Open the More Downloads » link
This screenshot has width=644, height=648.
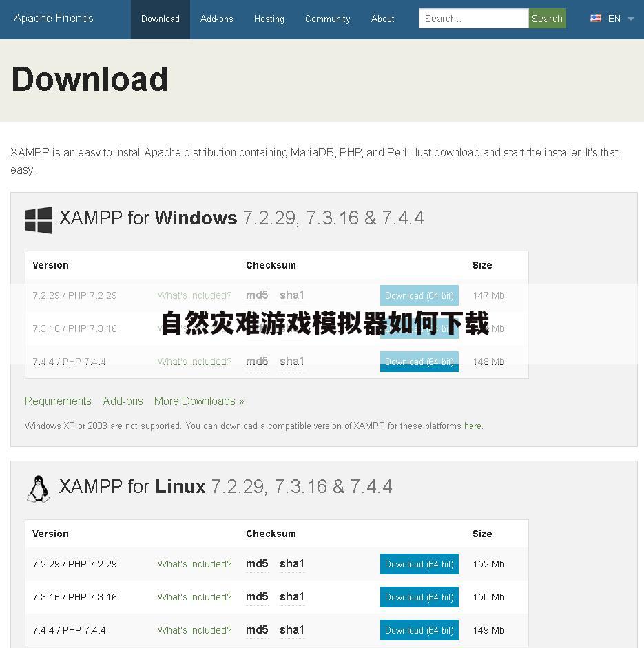coord(199,401)
